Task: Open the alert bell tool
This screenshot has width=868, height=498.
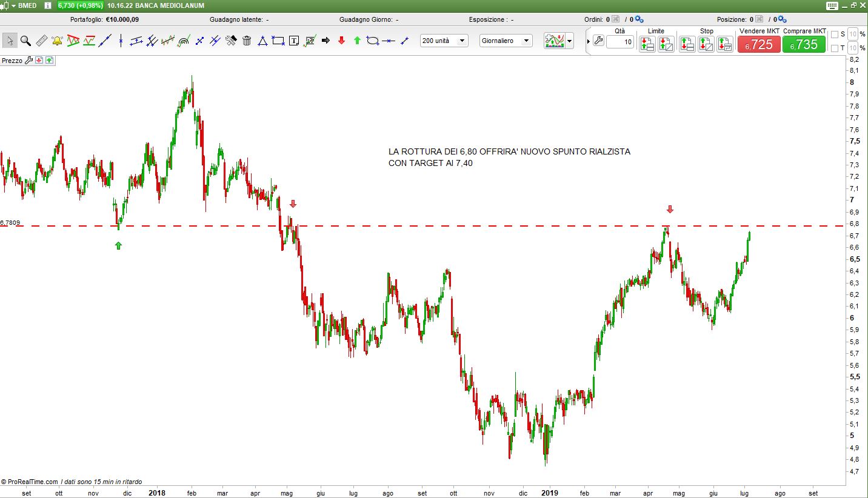Action: (57, 41)
